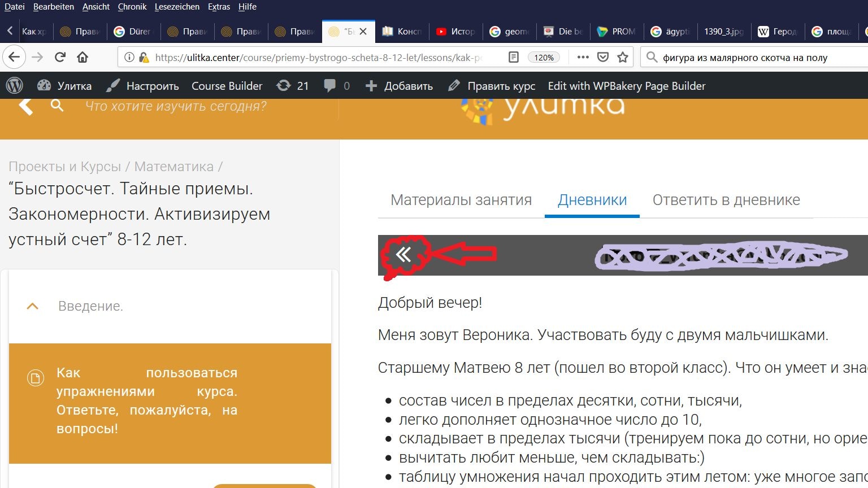
Task: Switch to Материалы занятия tab
Action: (461, 200)
